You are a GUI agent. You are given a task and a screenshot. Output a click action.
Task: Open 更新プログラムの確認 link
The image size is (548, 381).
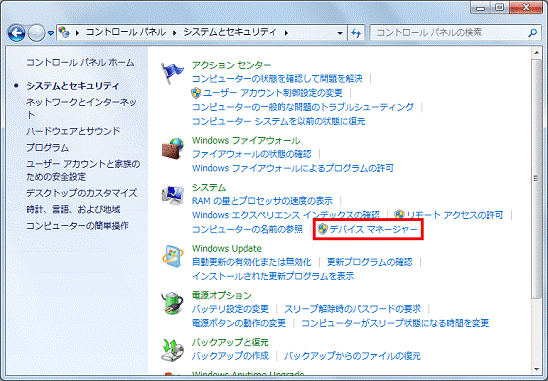[369, 262]
